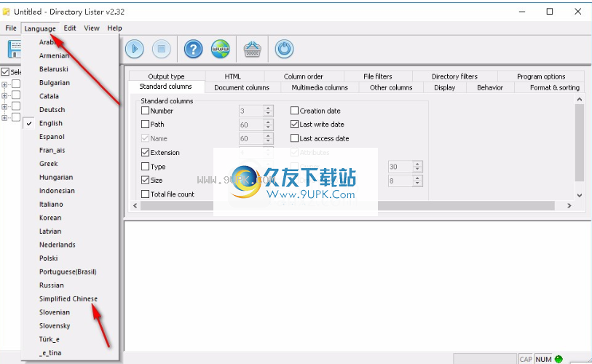Open the Column order tab
592x364 pixels.
click(304, 76)
